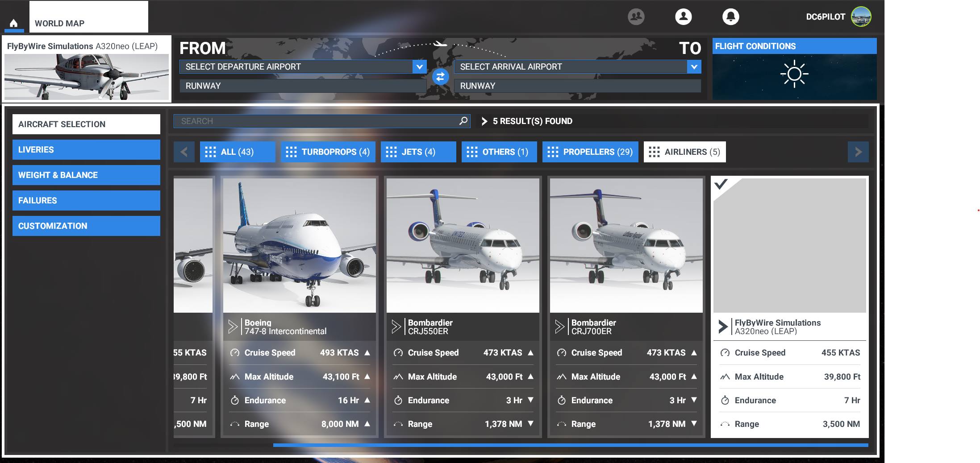Filter by Others (1)
Image resolution: width=980 pixels, height=463 pixels.
pyautogui.click(x=499, y=152)
